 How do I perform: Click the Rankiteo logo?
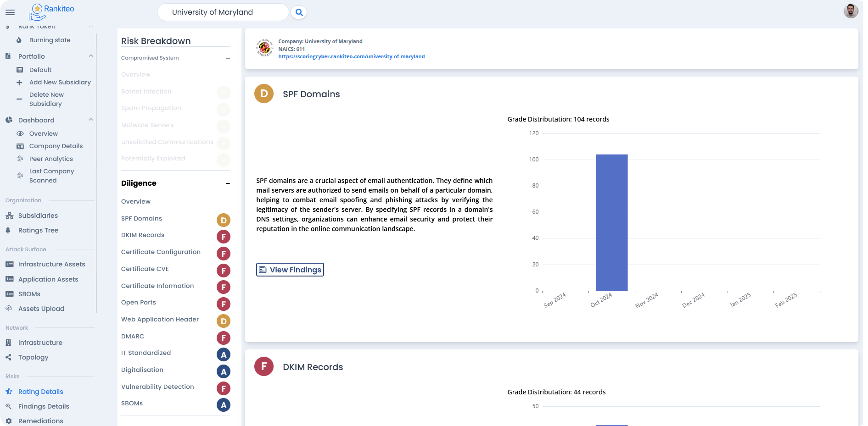51,12
